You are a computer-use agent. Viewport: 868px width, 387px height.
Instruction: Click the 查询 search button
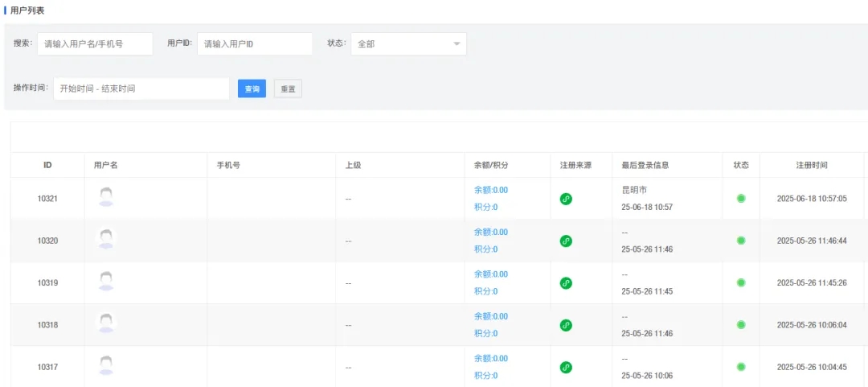252,89
